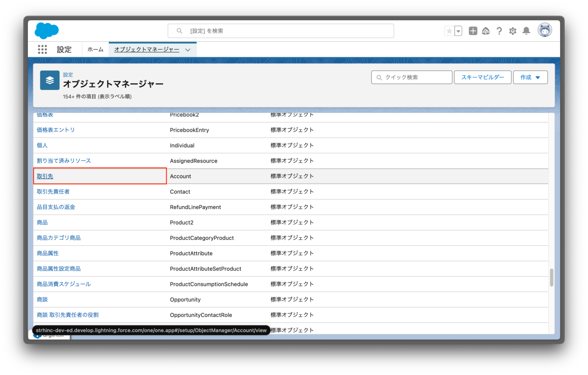
Task: Click the Account API name cell
Action: (180, 176)
